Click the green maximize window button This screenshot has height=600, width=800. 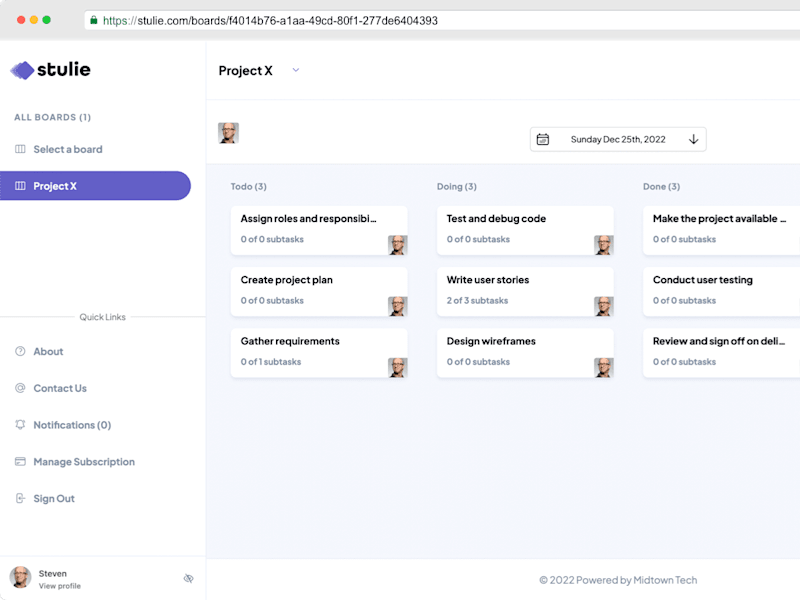46,20
